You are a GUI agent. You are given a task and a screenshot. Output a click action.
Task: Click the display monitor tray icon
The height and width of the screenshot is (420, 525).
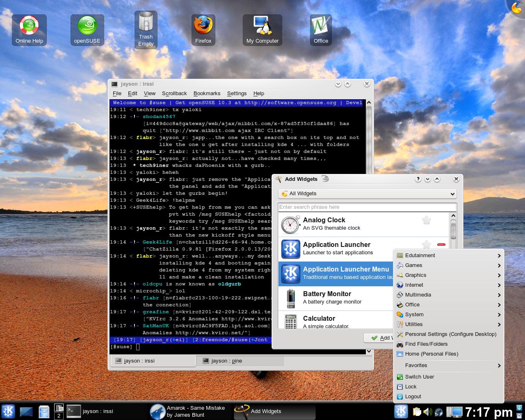point(454,411)
